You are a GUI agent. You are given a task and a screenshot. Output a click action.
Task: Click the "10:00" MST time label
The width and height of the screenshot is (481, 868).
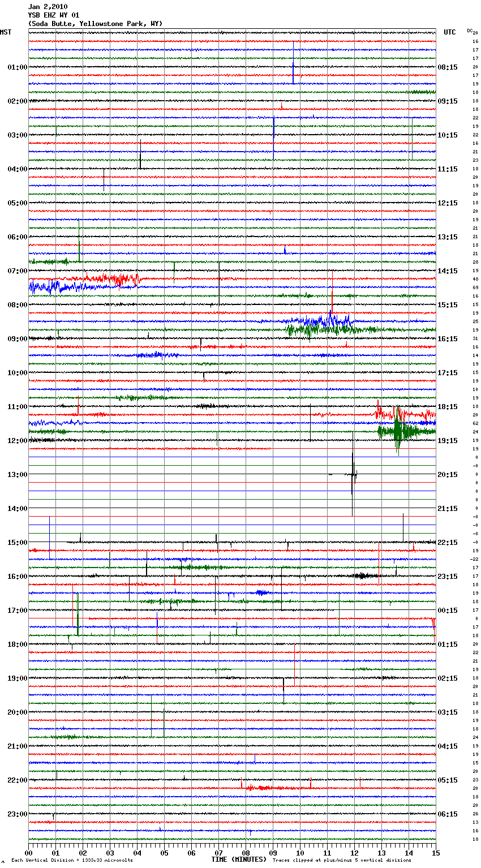18,373
